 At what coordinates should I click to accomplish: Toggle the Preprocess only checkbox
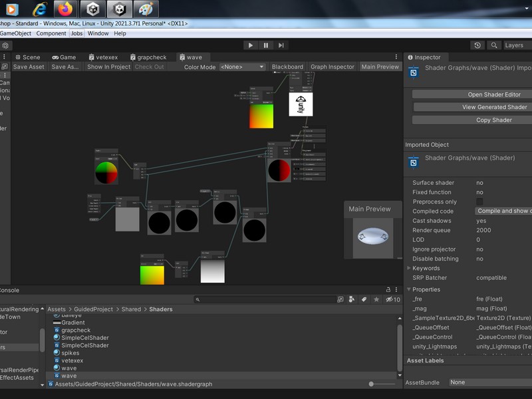pos(479,201)
